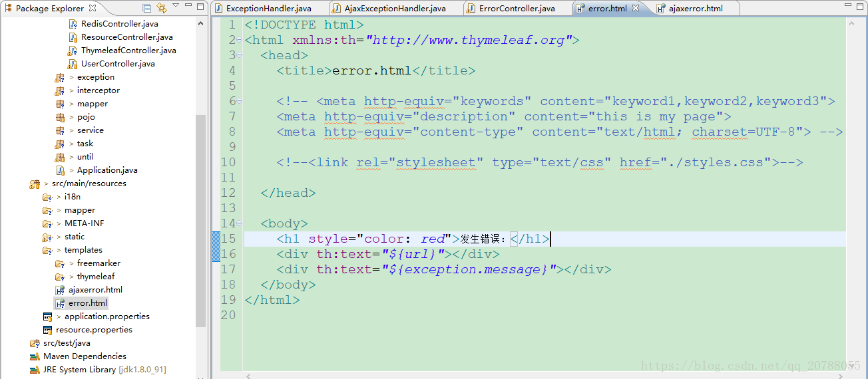Click the JRE System Library icon

[x=35, y=370]
